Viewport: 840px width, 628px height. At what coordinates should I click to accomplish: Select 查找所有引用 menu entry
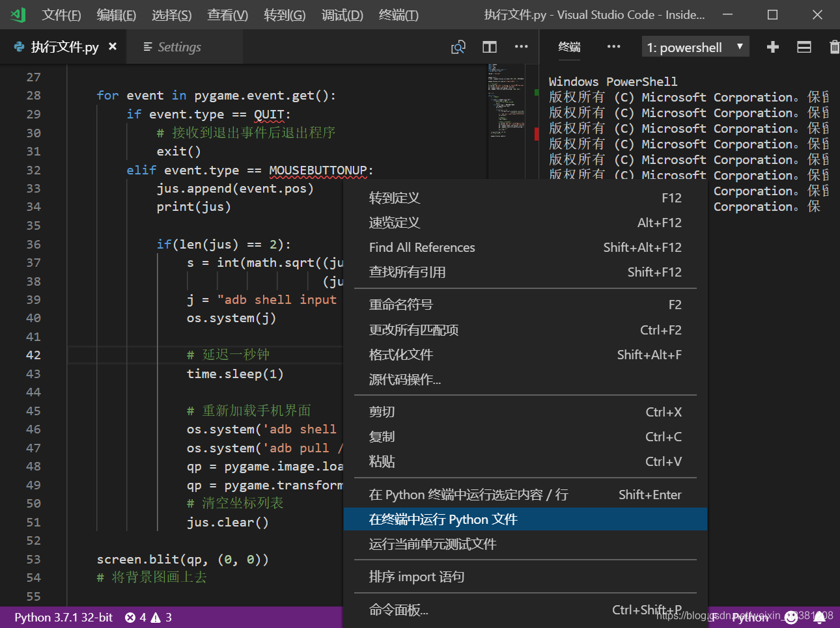pos(525,272)
